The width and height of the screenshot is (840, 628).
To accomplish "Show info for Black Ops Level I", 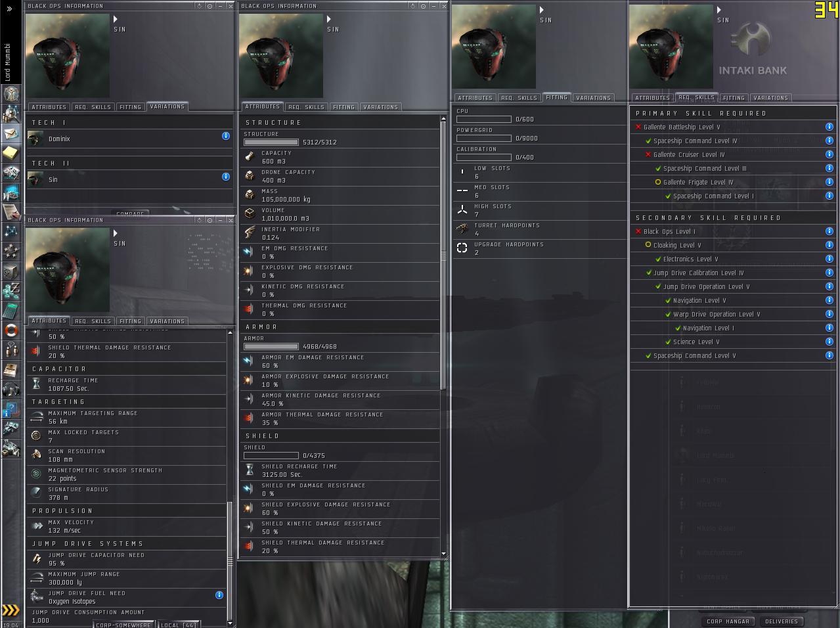I will [x=829, y=231].
